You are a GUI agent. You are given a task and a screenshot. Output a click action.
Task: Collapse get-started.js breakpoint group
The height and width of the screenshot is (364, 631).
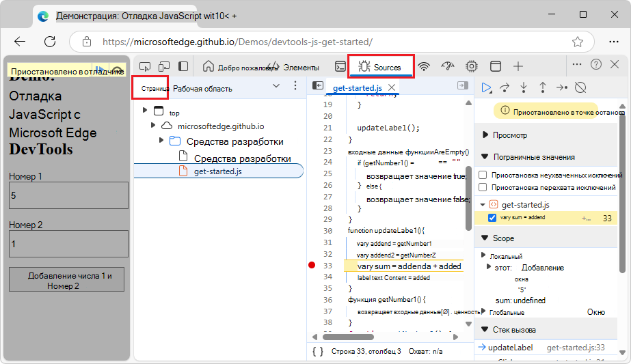click(483, 205)
